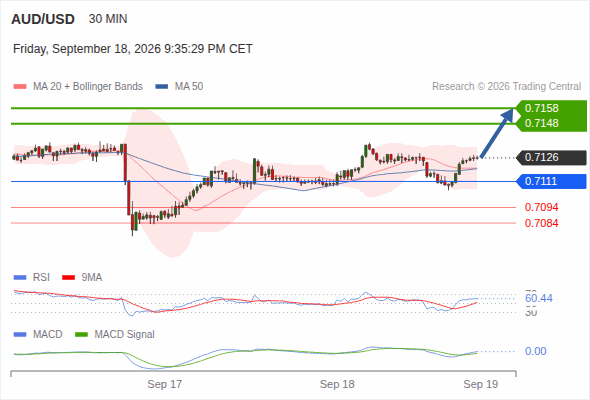Click the RSI 60.44 value readout
The height and width of the screenshot is (400, 590).
[x=539, y=298]
